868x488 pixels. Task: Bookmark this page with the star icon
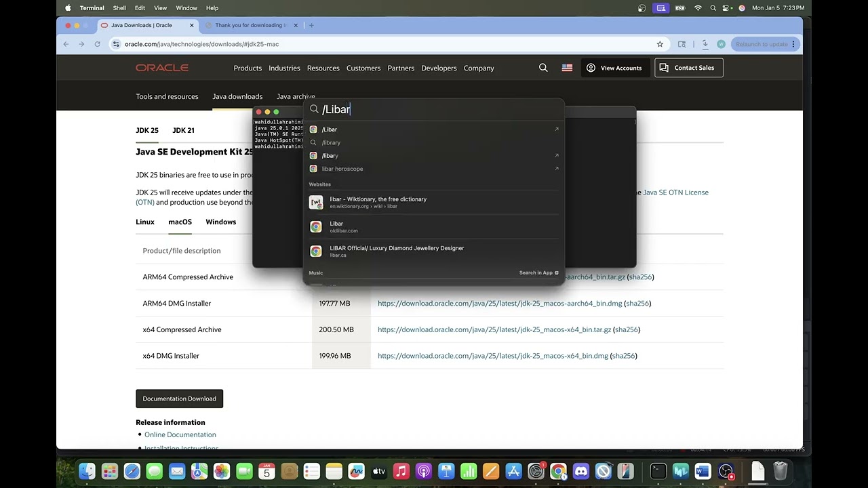(660, 44)
